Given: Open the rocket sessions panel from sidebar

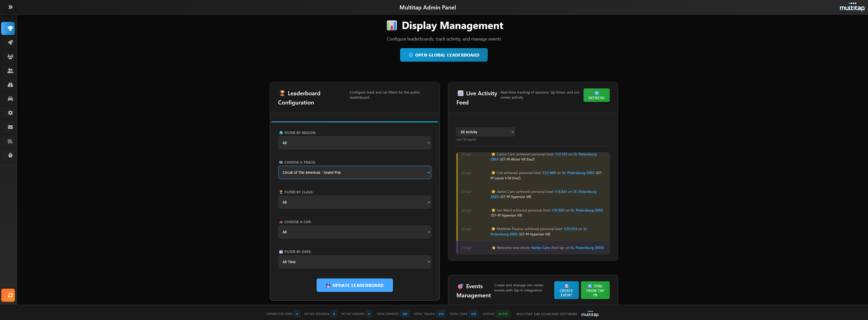Looking at the screenshot, I should pos(8,43).
